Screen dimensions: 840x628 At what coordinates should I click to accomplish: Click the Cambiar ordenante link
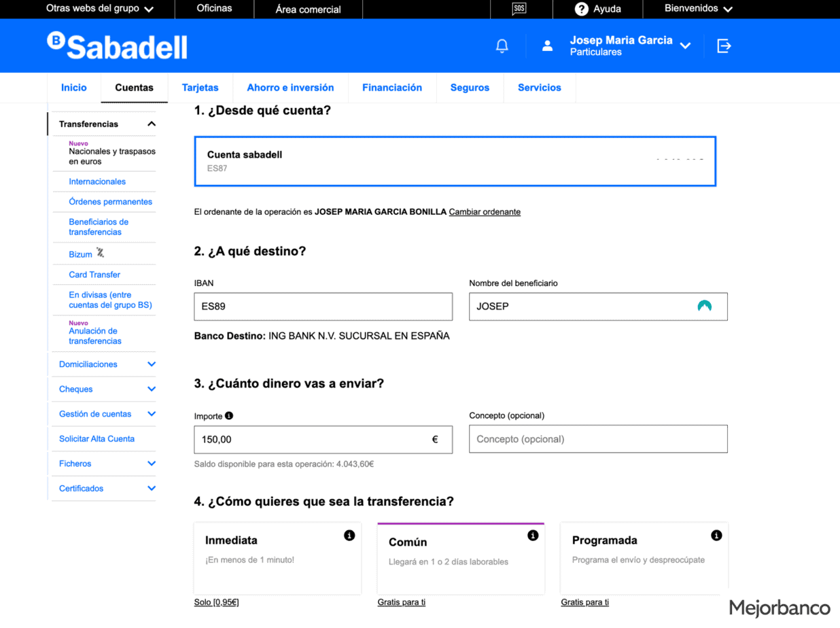(x=485, y=212)
